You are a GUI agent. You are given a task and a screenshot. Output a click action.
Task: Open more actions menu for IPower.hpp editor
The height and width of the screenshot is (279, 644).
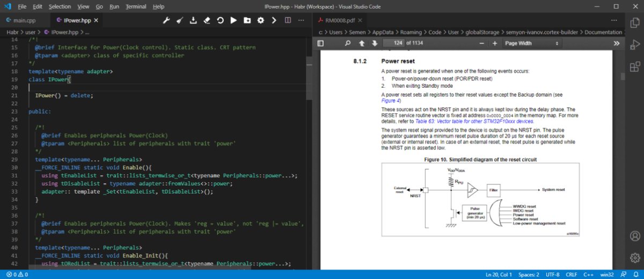tap(301, 20)
